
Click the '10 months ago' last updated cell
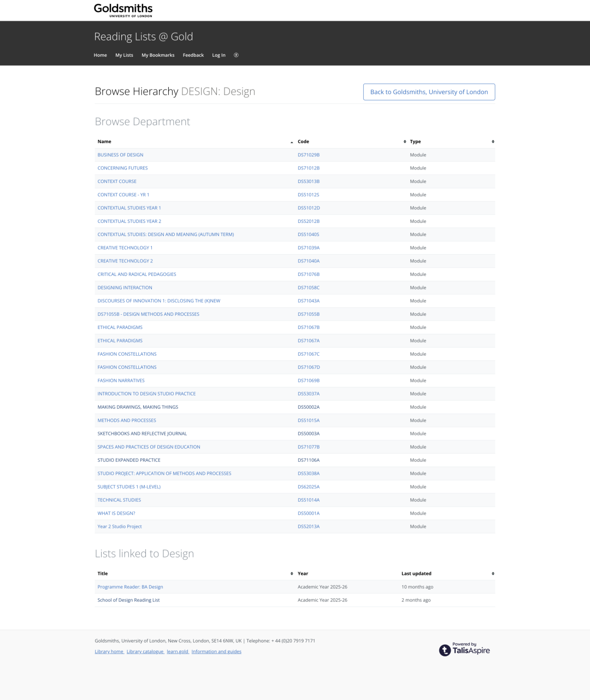pyautogui.click(x=417, y=587)
